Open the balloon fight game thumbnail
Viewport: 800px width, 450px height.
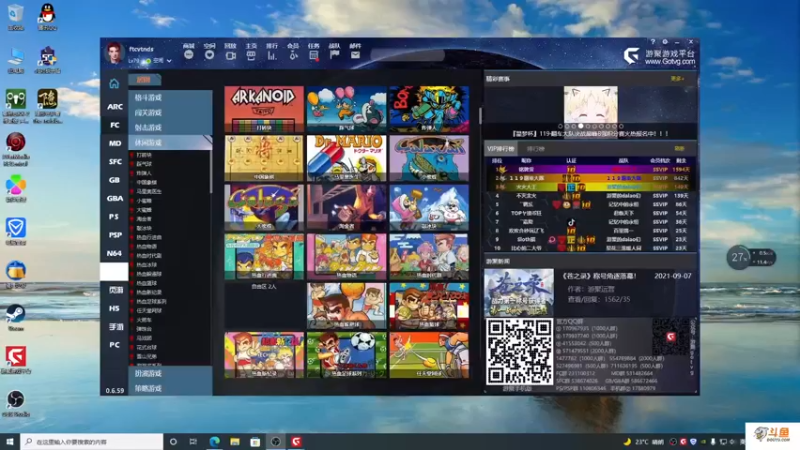pos(346,109)
